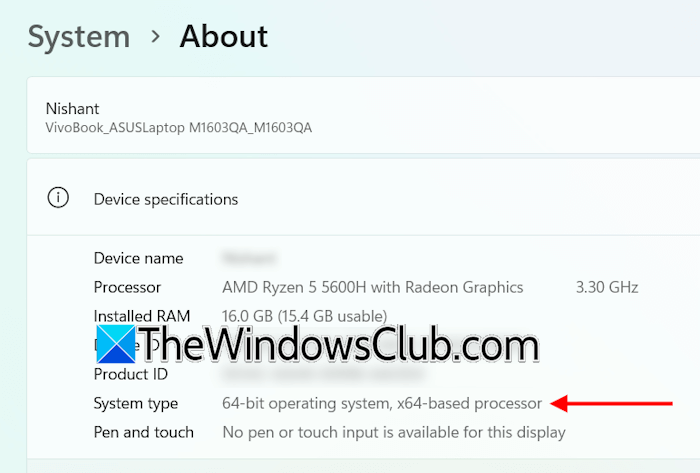Go back to System breadcrumb

pos(79,37)
